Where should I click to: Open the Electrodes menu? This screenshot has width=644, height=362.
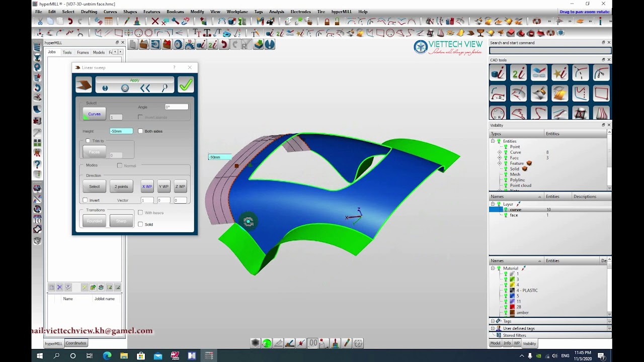tap(300, 12)
